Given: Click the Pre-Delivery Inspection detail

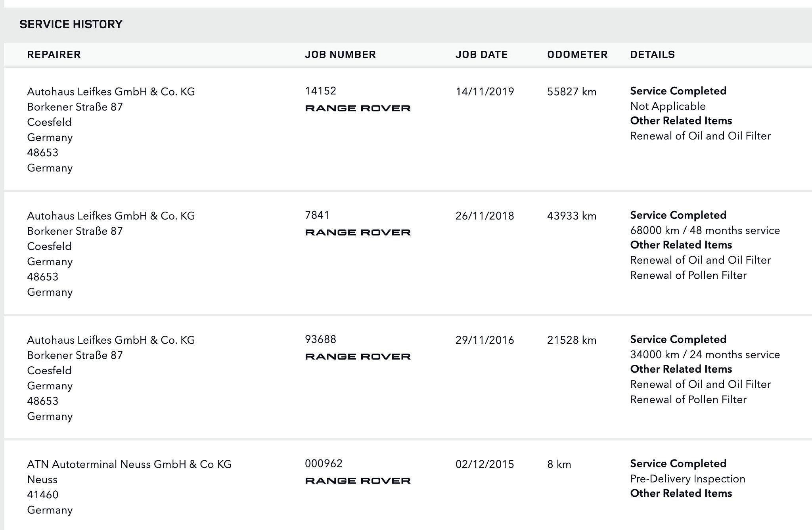Looking at the screenshot, I should point(688,479).
